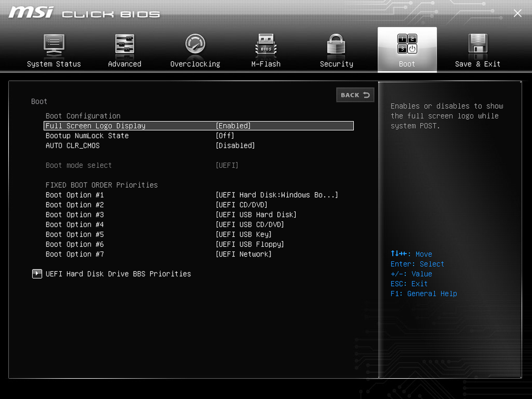Open UEFI Hard Disk Drive BBS Priorities submenu

coord(118,274)
